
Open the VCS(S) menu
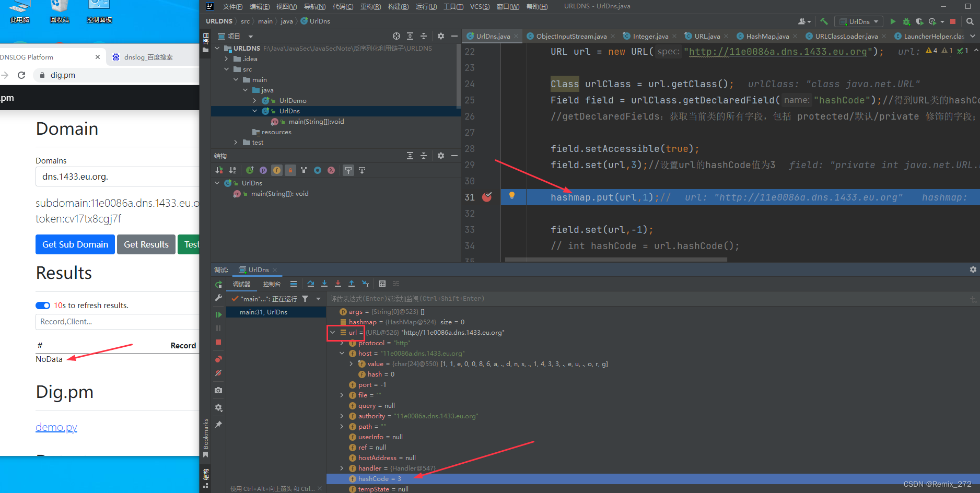[x=480, y=7]
